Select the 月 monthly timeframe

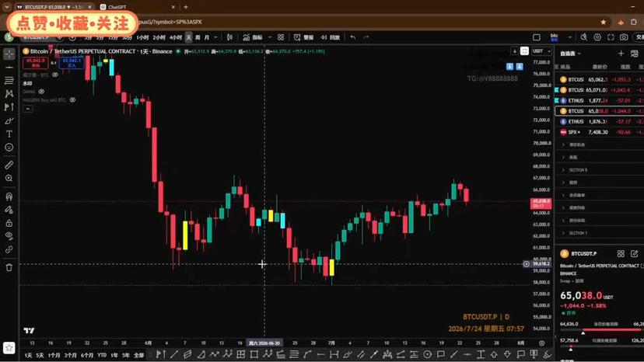point(207,37)
